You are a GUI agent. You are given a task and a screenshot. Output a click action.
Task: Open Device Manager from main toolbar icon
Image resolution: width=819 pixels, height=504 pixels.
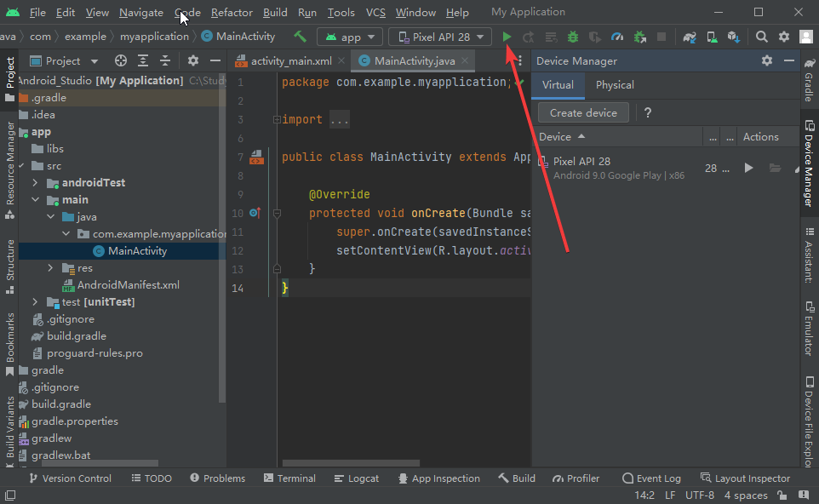coord(712,37)
